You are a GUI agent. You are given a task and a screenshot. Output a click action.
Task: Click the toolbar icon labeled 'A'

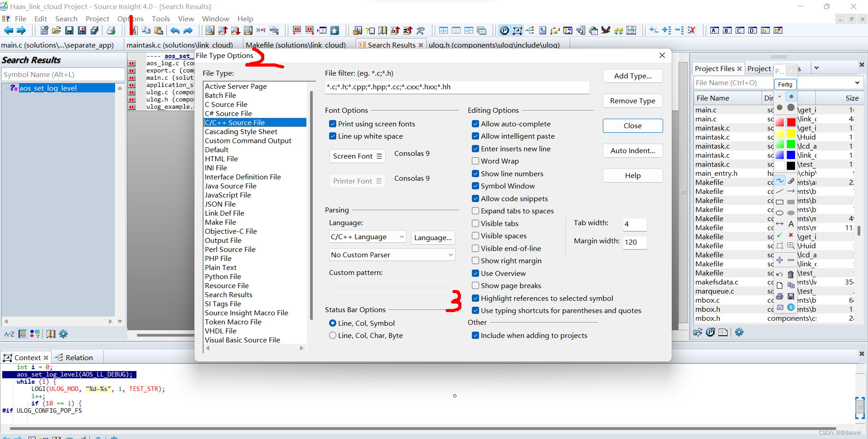click(x=714, y=30)
